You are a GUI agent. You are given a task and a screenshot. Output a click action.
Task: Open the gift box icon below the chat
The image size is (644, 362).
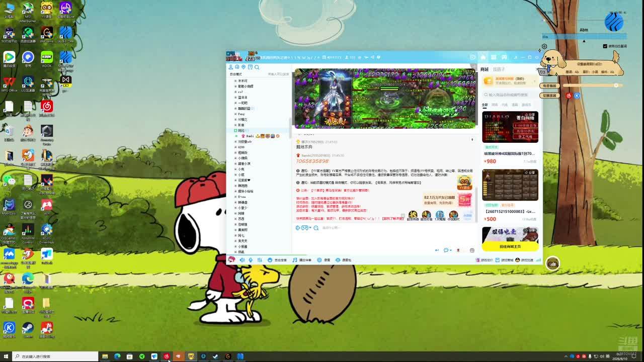(x=472, y=250)
